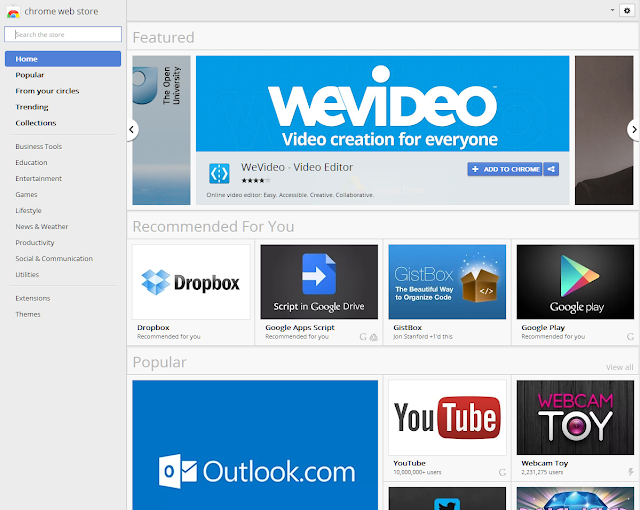Open the settings gear menu
This screenshot has width=640, height=510.
(x=627, y=11)
